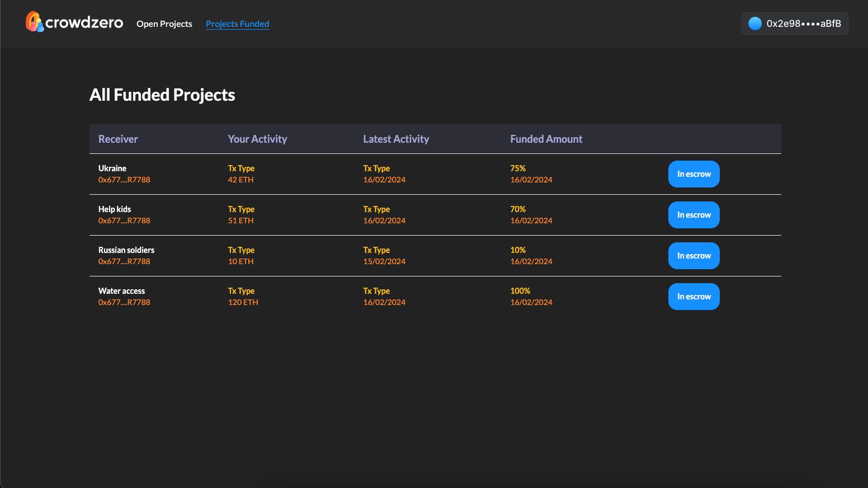Click the crowdzero logo icon

pos(34,22)
